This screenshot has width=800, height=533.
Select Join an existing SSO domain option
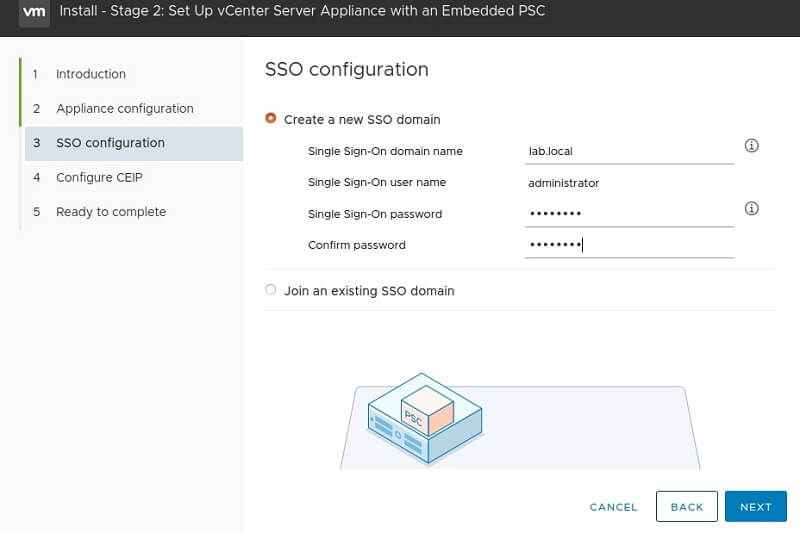coord(271,290)
